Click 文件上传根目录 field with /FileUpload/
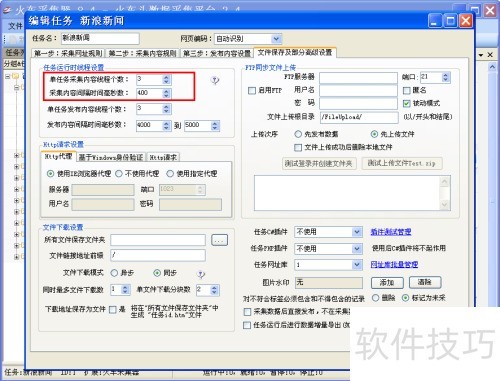Image resolution: width=500 pixels, height=381 pixels. pyautogui.click(x=359, y=117)
